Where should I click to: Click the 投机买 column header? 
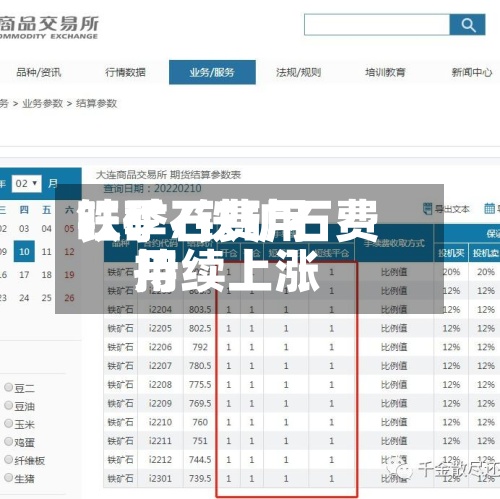451,253
